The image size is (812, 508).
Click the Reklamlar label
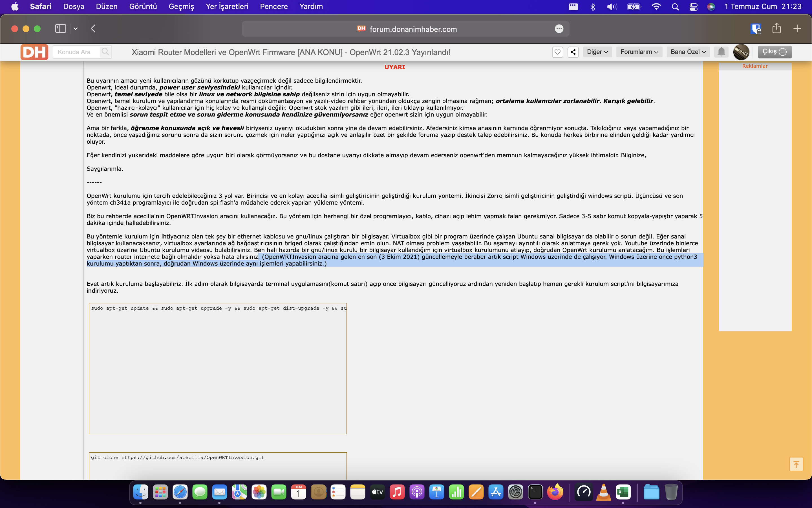[x=754, y=66]
